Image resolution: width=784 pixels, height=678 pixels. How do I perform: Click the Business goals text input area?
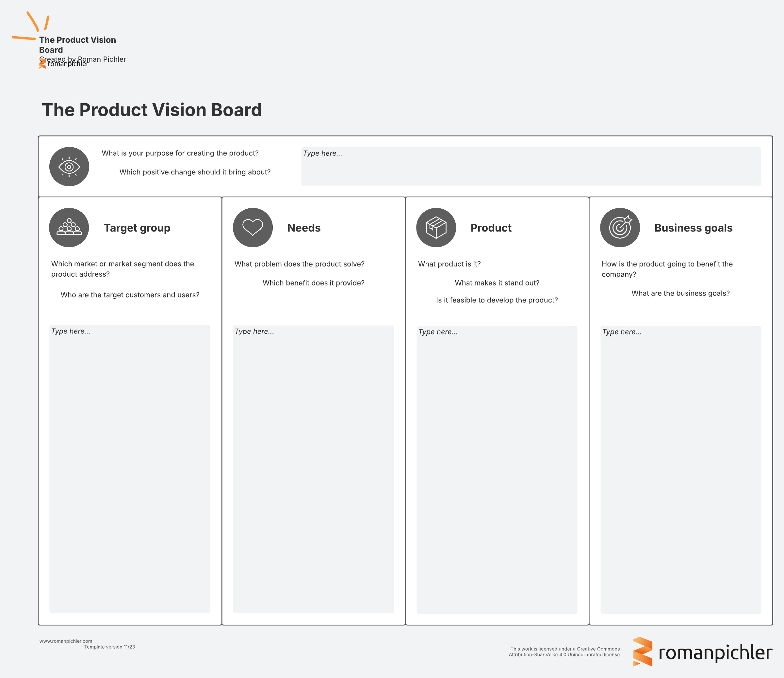tap(680, 469)
